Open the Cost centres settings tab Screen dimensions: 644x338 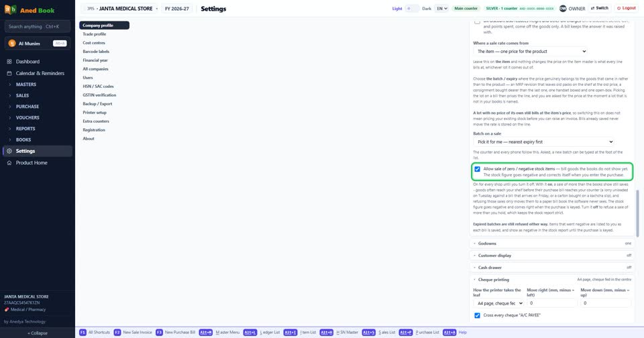pyautogui.click(x=105, y=43)
